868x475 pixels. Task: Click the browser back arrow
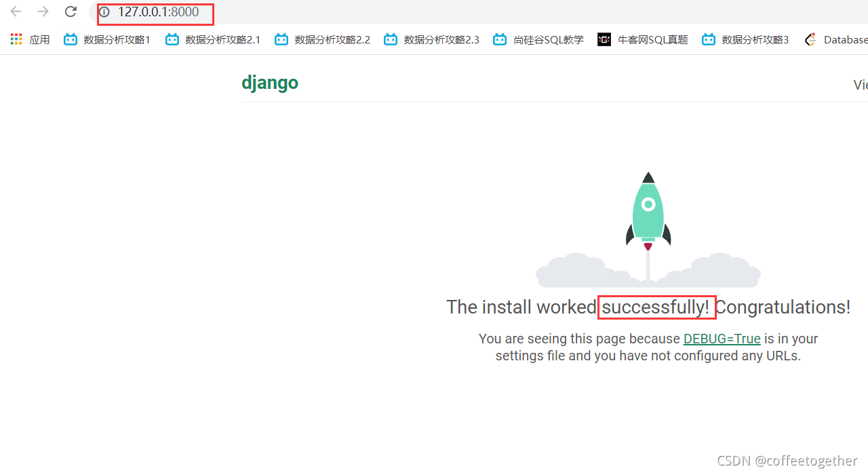coord(16,12)
